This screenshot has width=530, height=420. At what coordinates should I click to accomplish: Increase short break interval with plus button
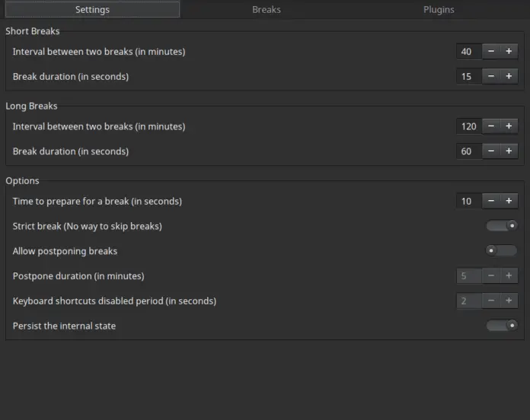pos(509,51)
